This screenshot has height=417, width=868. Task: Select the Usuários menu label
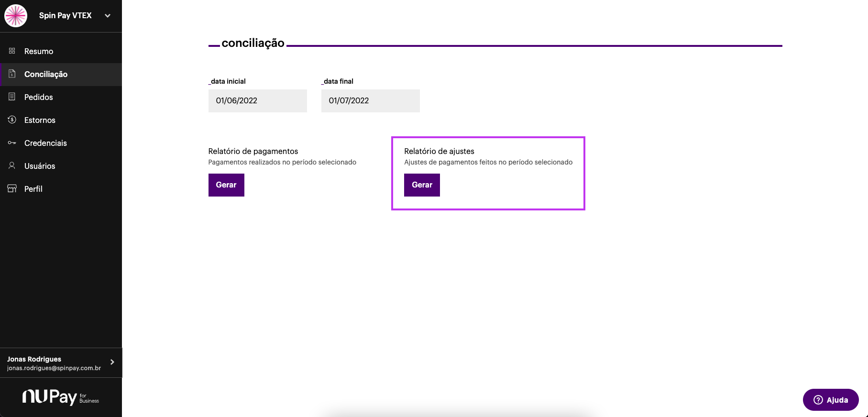40,166
